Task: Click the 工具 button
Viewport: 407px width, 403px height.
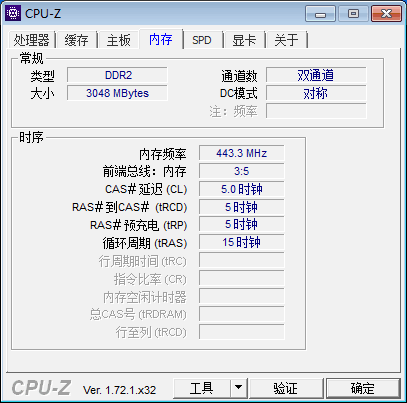Action: click(202, 388)
